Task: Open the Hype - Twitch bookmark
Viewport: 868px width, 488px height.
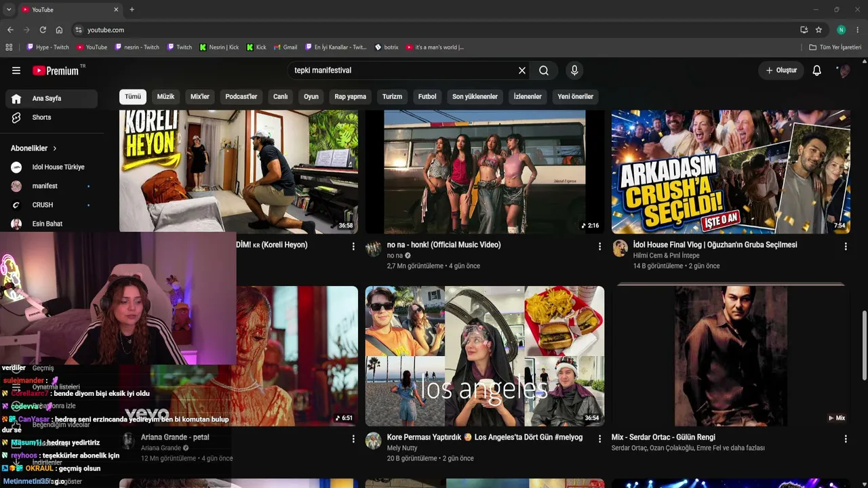Action: (47, 47)
